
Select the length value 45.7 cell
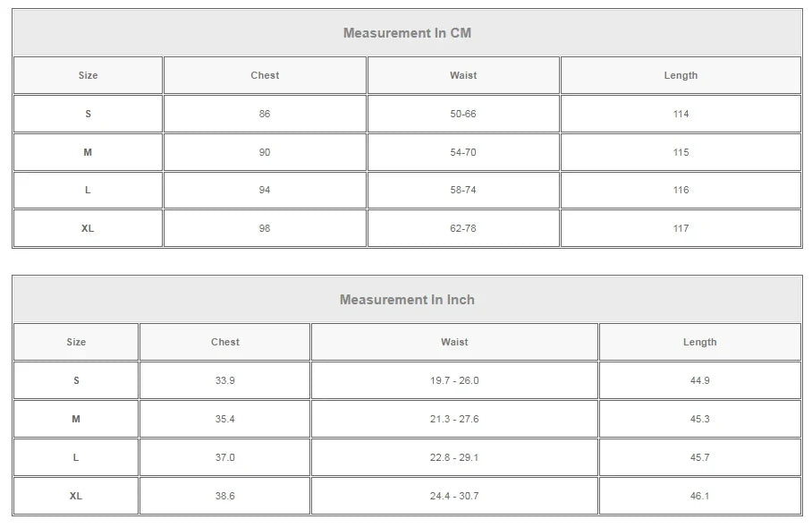[699, 457]
